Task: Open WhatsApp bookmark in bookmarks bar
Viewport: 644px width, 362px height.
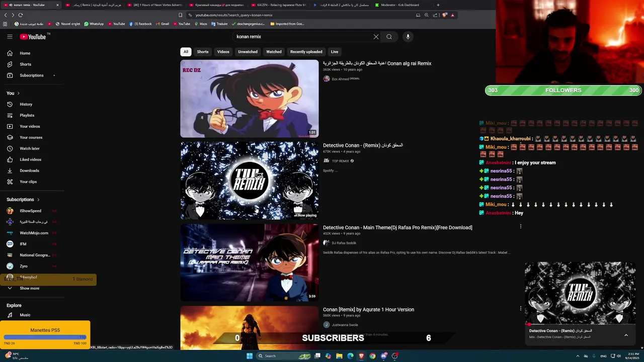Action: (x=94, y=24)
